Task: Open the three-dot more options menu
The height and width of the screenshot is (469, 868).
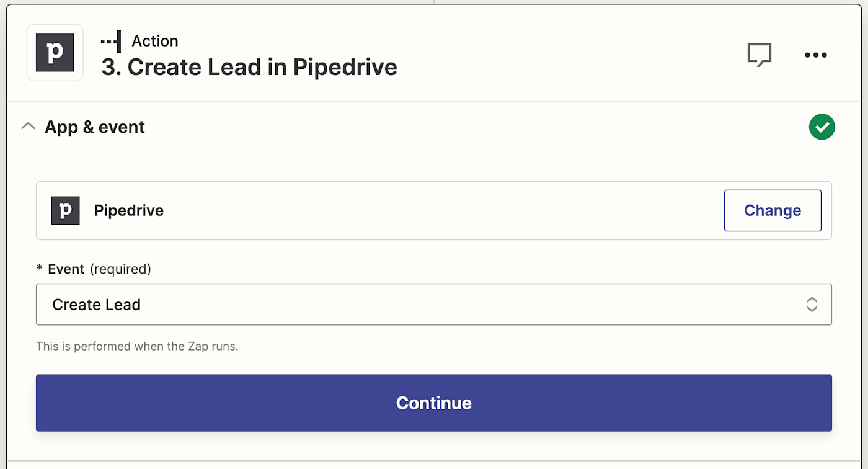Action: point(815,55)
